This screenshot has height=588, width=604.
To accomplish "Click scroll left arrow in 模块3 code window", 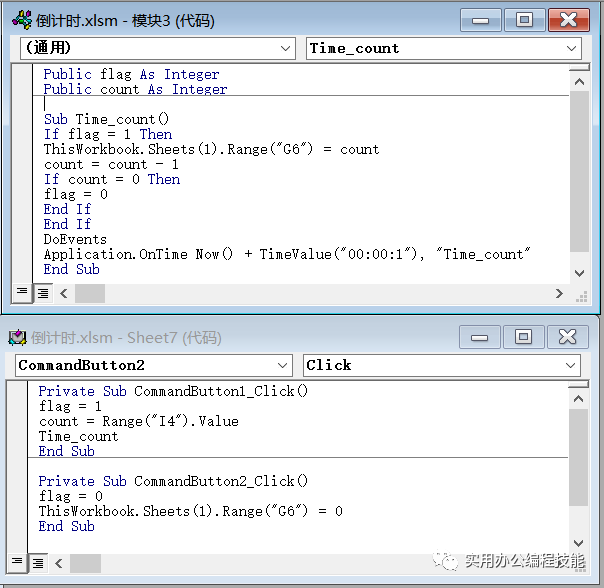I will (64, 294).
